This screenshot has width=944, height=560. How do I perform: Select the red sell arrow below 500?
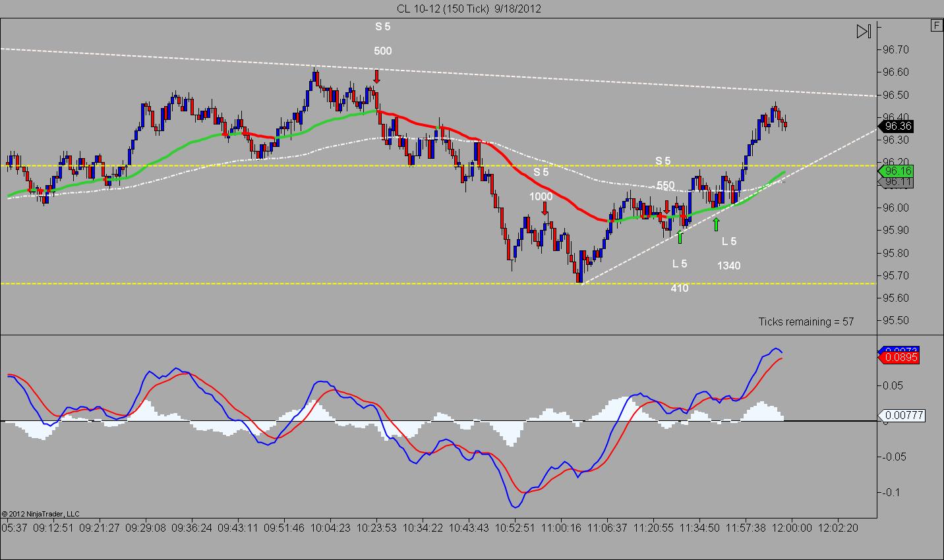[x=376, y=76]
